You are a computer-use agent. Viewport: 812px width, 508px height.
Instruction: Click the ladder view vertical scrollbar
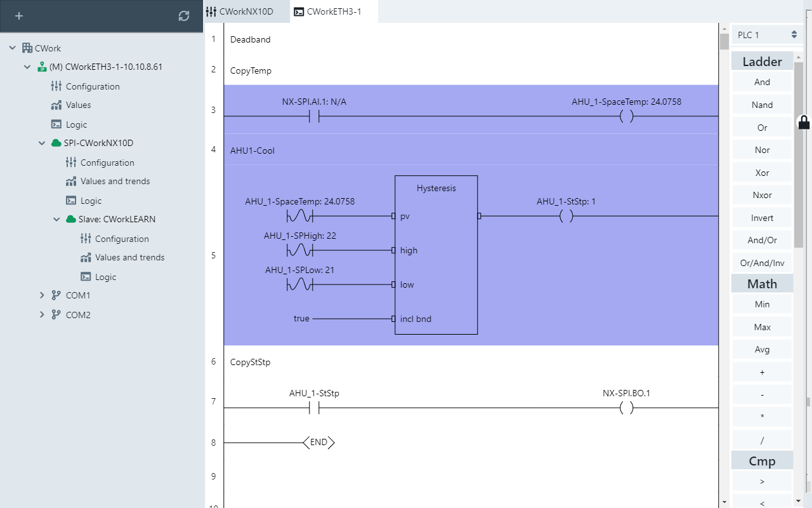pos(723,41)
